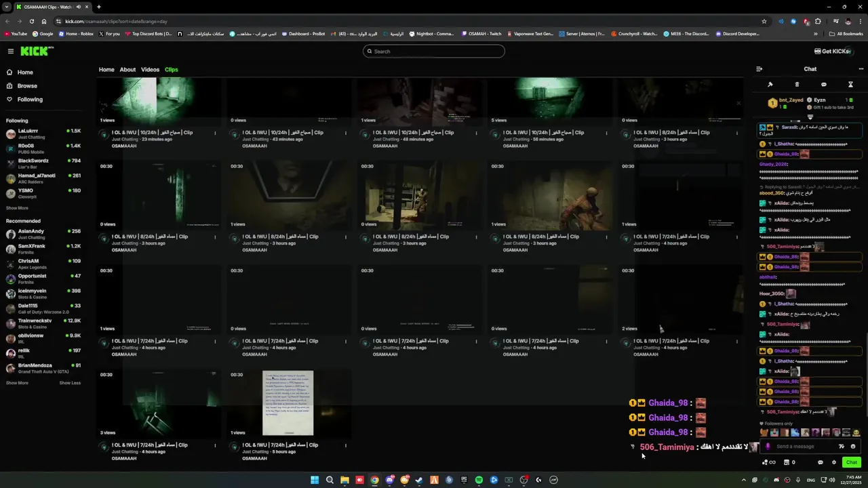Reload the page in Chrome

[32, 21]
